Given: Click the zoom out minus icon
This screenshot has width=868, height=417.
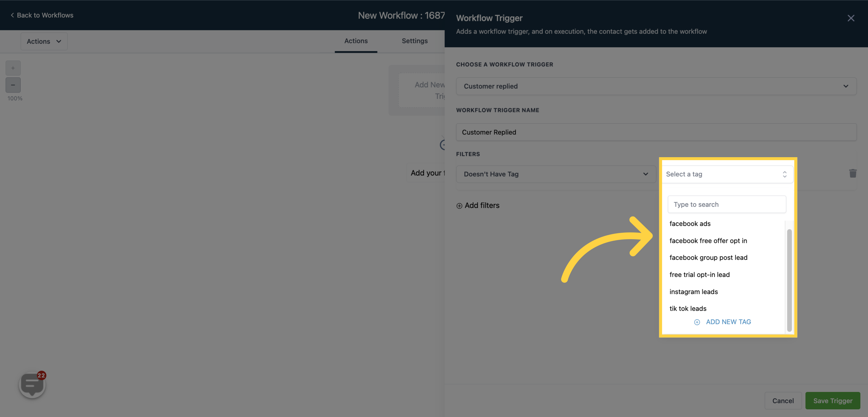Looking at the screenshot, I should click(13, 85).
